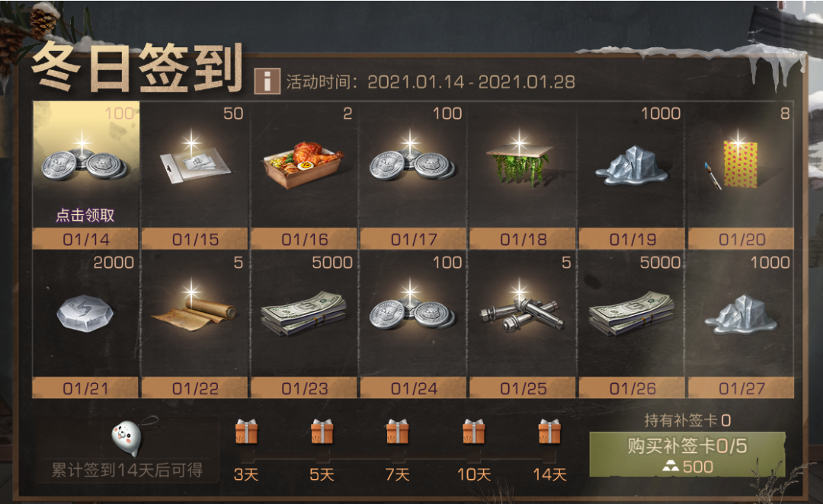
Task: Open the 7天 gift box
Action: (x=397, y=432)
